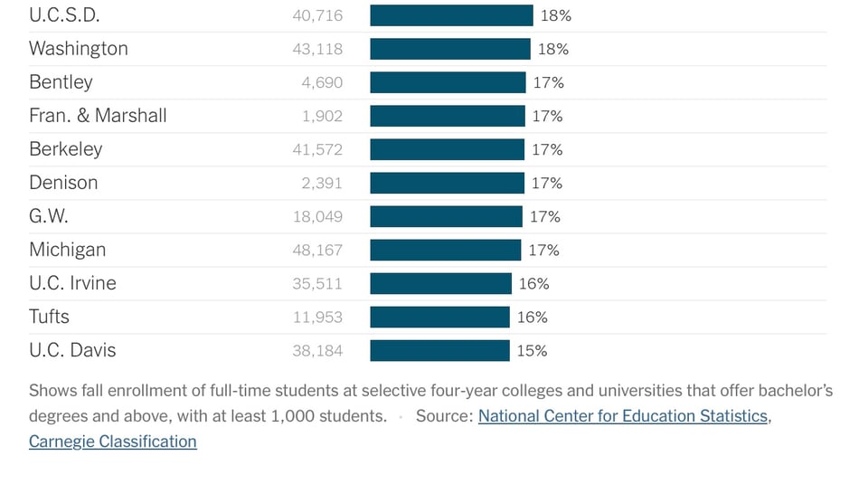The image size is (868, 484).
Task: Select the G.W. bar
Action: pos(446,216)
